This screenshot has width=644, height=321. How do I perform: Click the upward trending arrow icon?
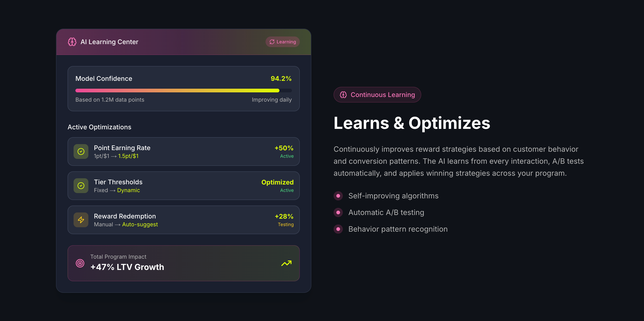pyautogui.click(x=286, y=263)
